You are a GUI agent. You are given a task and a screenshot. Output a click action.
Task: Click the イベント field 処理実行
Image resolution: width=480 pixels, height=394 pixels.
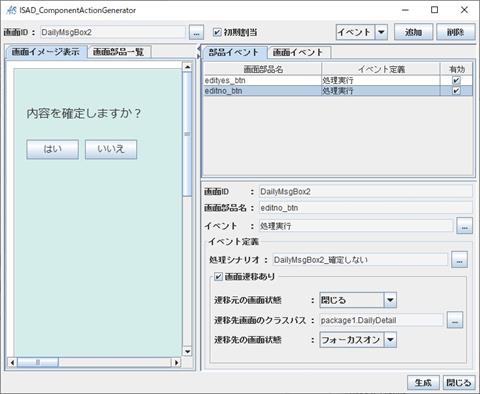[356, 226]
